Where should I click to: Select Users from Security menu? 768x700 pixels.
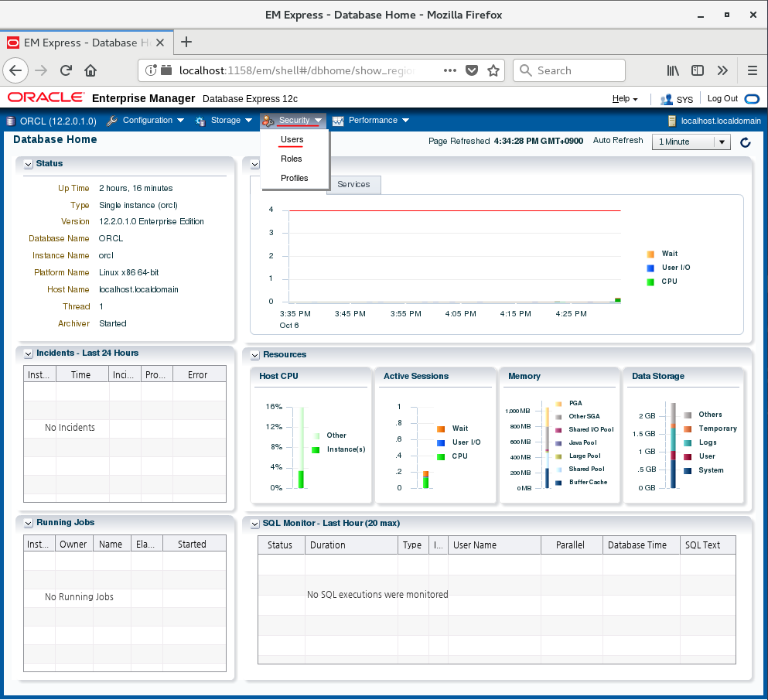pyautogui.click(x=292, y=139)
